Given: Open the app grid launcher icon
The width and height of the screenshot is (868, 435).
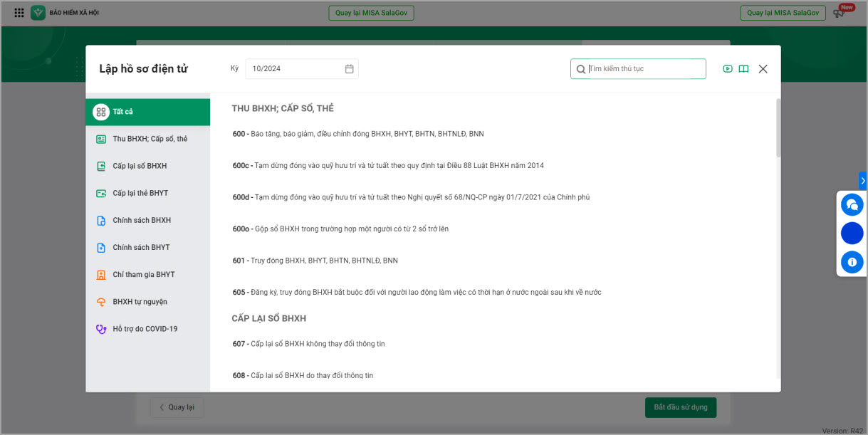Looking at the screenshot, I should click(x=19, y=13).
